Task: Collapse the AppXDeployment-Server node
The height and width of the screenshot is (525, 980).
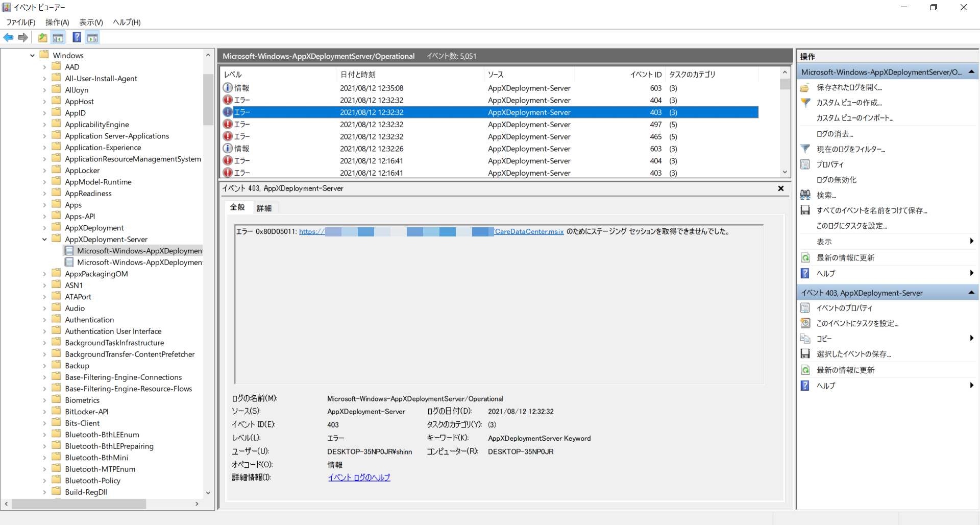Action: 44,239
